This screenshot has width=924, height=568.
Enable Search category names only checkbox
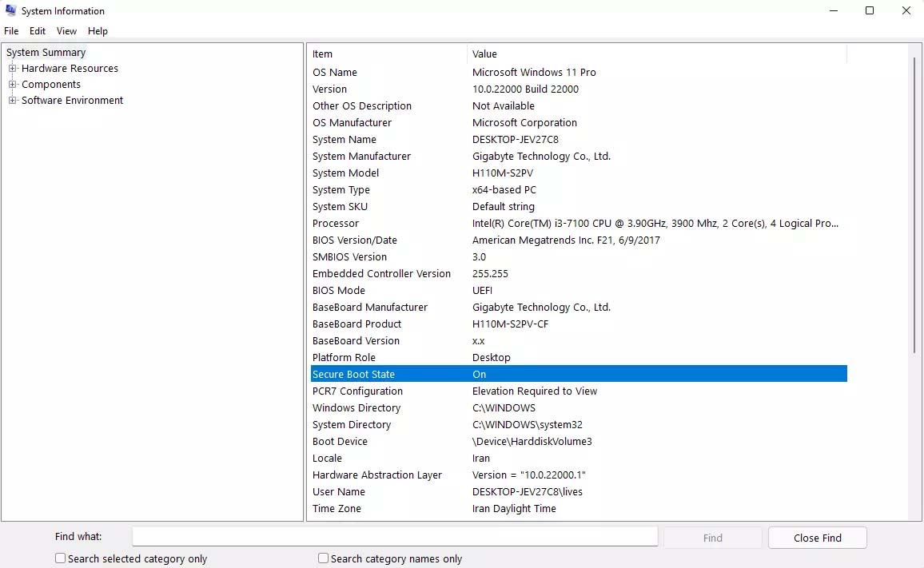(x=324, y=558)
